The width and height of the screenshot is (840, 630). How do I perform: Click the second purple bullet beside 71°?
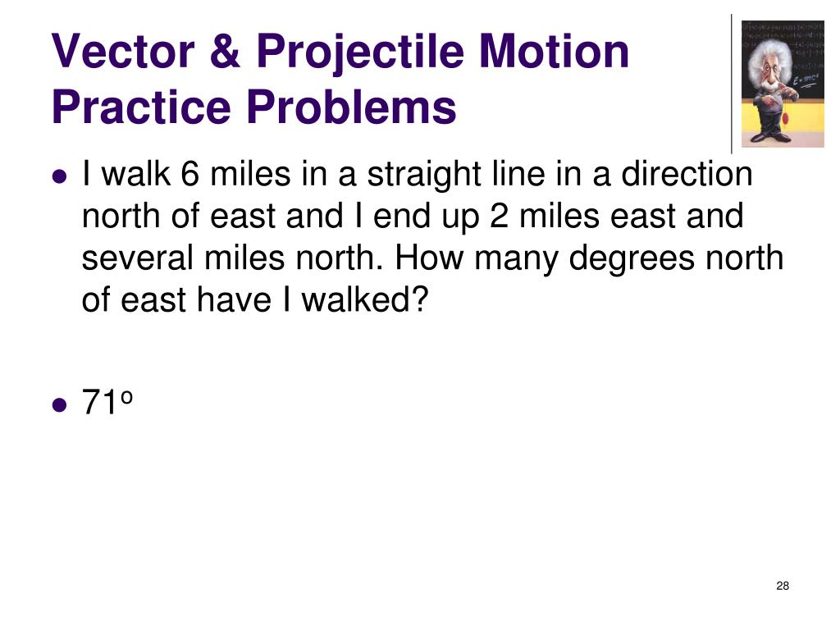click(x=60, y=404)
